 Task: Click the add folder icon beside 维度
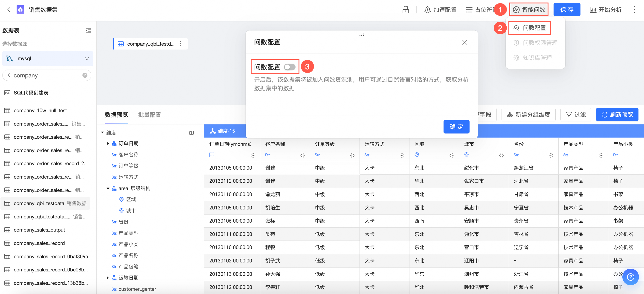coord(191,133)
